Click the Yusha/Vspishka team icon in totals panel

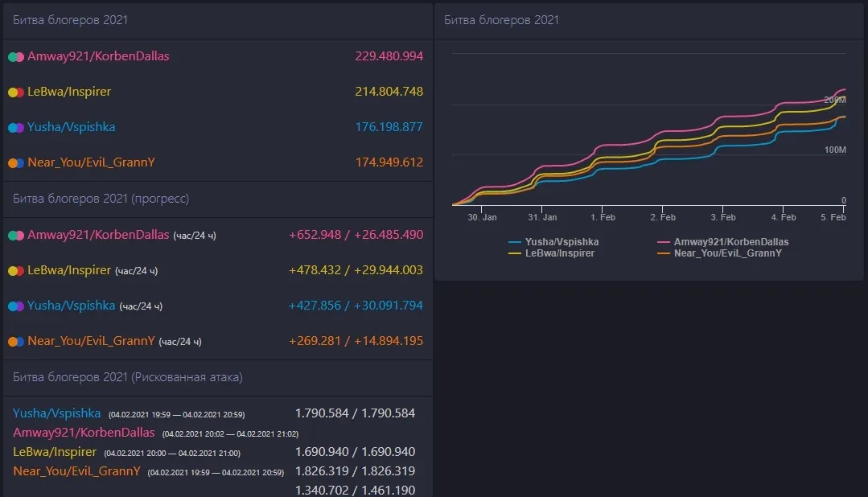(x=16, y=128)
